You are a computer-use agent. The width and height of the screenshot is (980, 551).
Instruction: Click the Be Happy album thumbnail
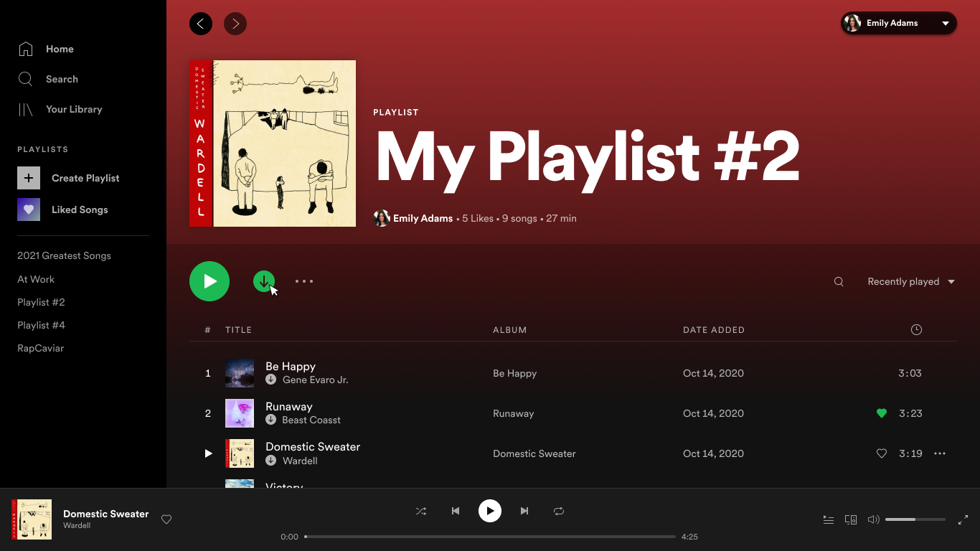click(240, 373)
